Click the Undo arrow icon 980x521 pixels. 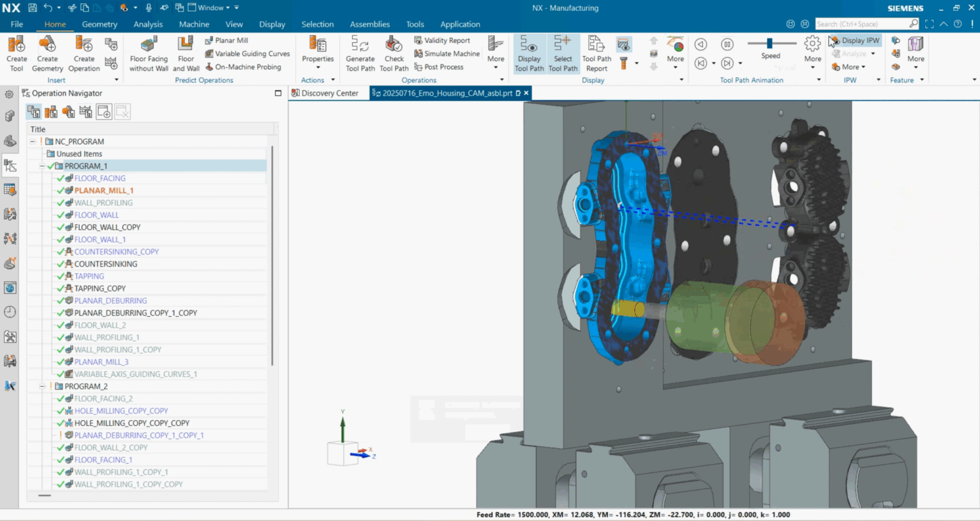48,8
